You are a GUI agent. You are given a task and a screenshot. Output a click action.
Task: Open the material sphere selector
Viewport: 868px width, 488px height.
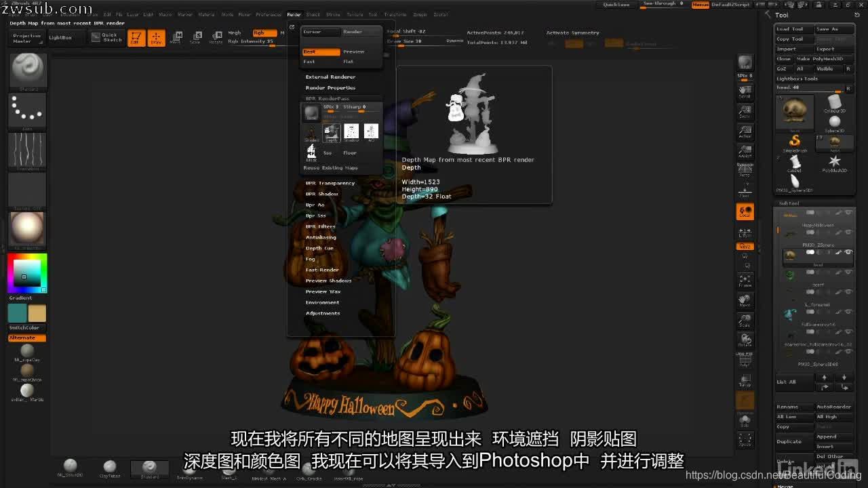27,229
